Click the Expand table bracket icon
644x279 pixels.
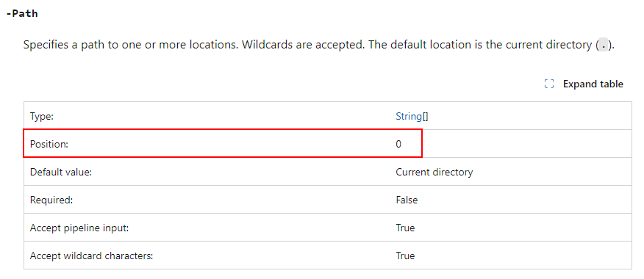(x=549, y=84)
